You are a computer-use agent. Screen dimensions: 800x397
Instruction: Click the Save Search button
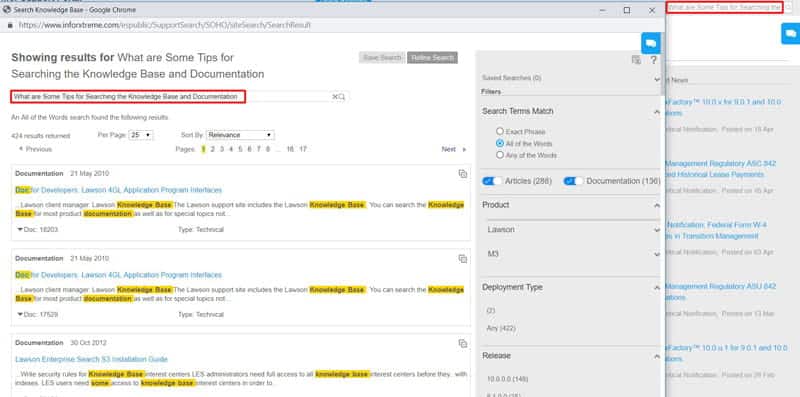coord(382,58)
